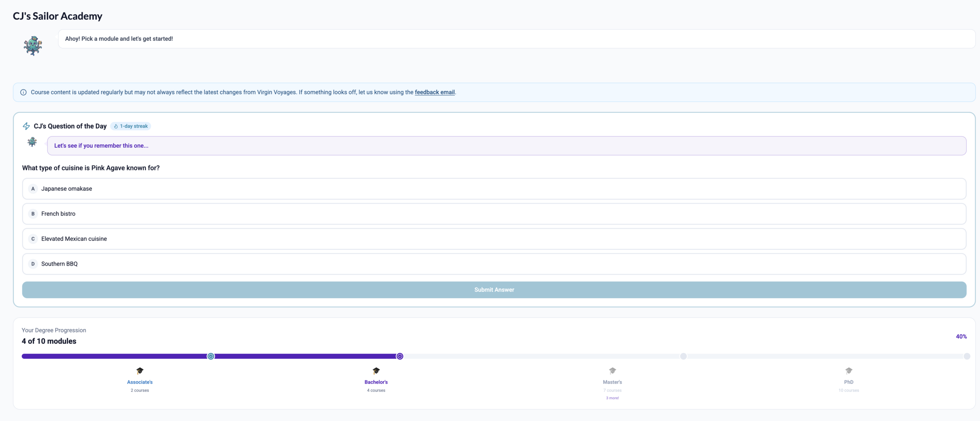This screenshot has width=980, height=421.
Task: Click the Master's milestone dot on progress bar
Action: click(x=683, y=356)
